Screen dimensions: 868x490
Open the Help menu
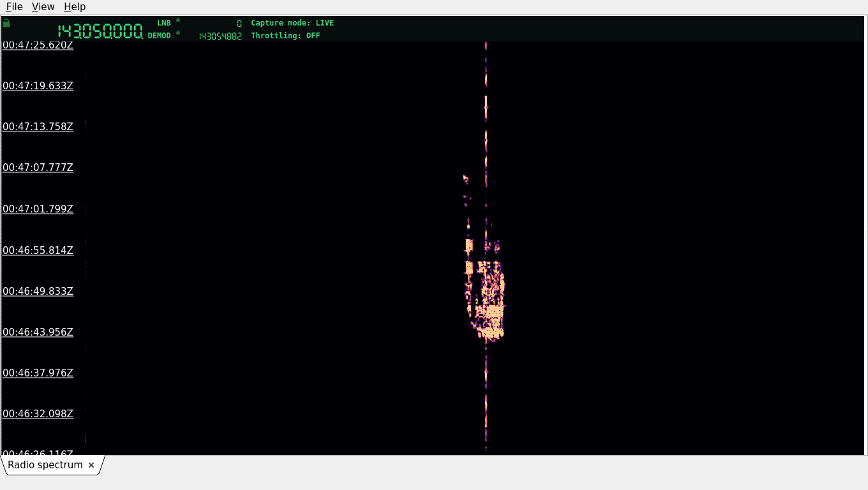coord(75,6)
